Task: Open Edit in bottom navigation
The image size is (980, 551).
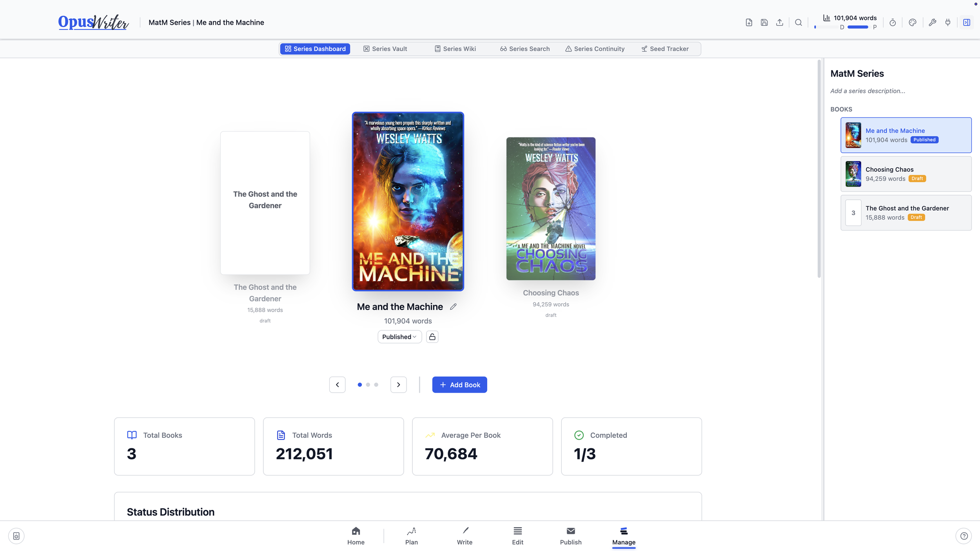Action: 517,536
